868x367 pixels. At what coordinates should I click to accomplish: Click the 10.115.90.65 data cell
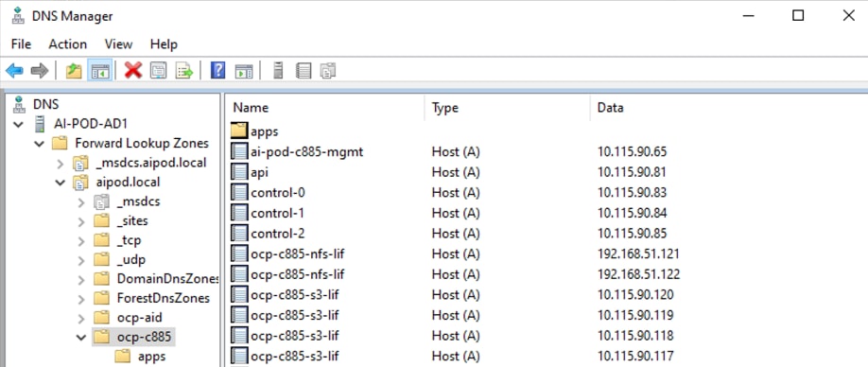tap(633, 151)
